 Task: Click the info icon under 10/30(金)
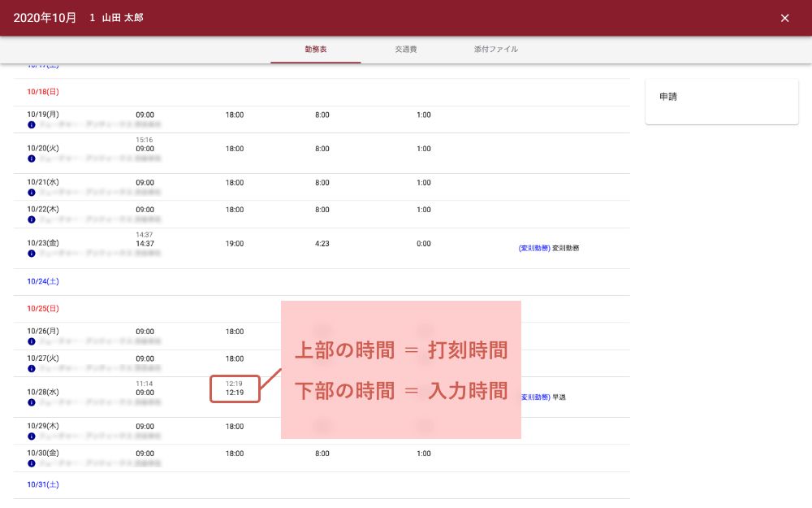31,463
